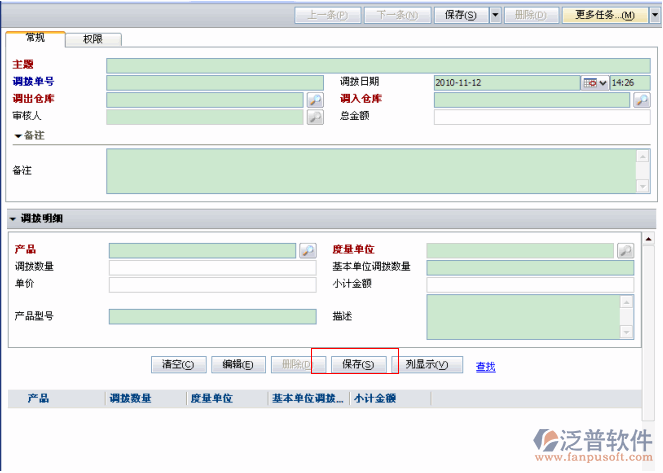Sort by the 调拨数量 column header
Image resolution: width=663 pixels, height=473 pixels.
(130, 398)
